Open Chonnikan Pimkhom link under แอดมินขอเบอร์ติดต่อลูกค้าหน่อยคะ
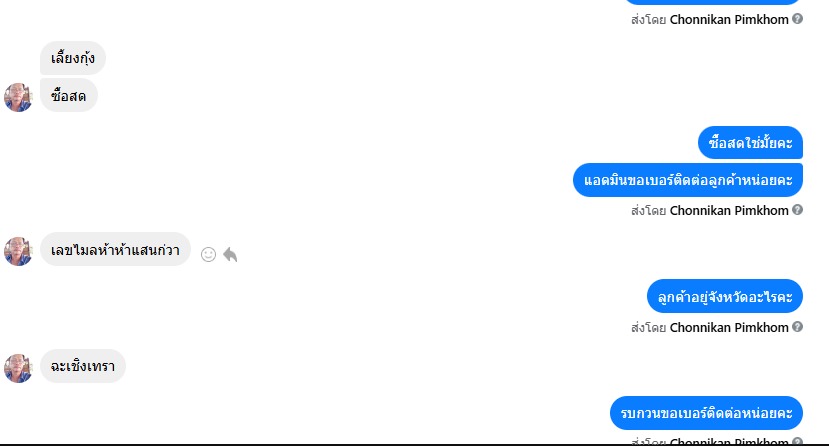This screenshot has width=829, height=447. coord(729,211)
